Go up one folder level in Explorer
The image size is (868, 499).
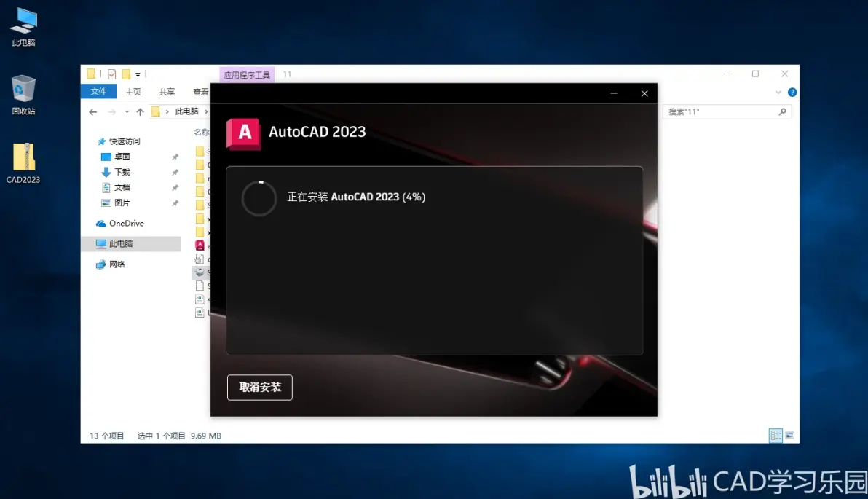[140, 112]
